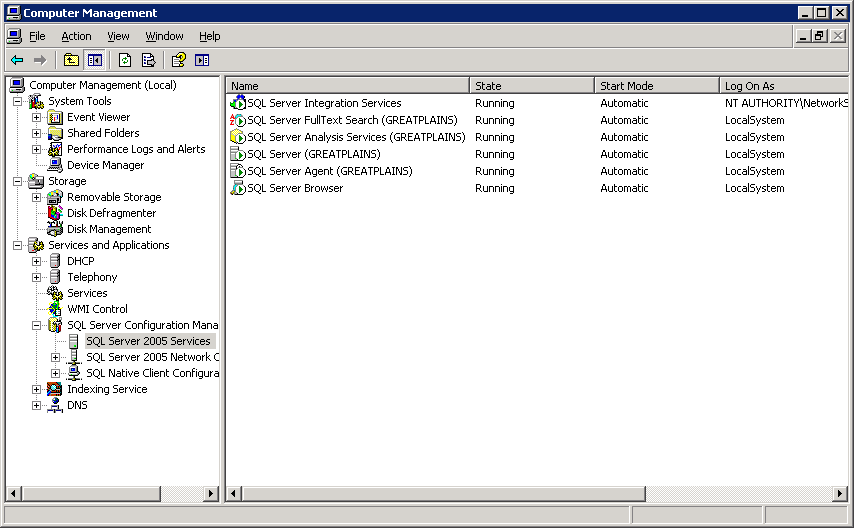Expand the DHCP node
Image resolution: width=854 pixels, height=528 pixels.
click(x=36, y=261)
